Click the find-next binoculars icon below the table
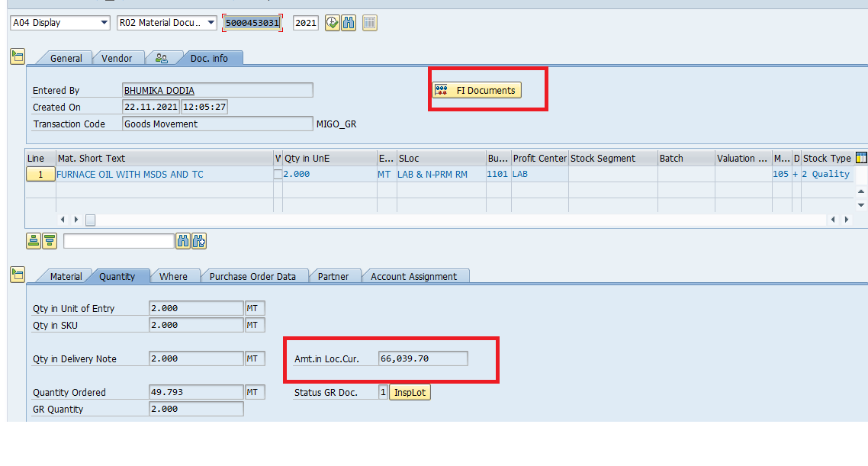 click(x=199, y=241)
